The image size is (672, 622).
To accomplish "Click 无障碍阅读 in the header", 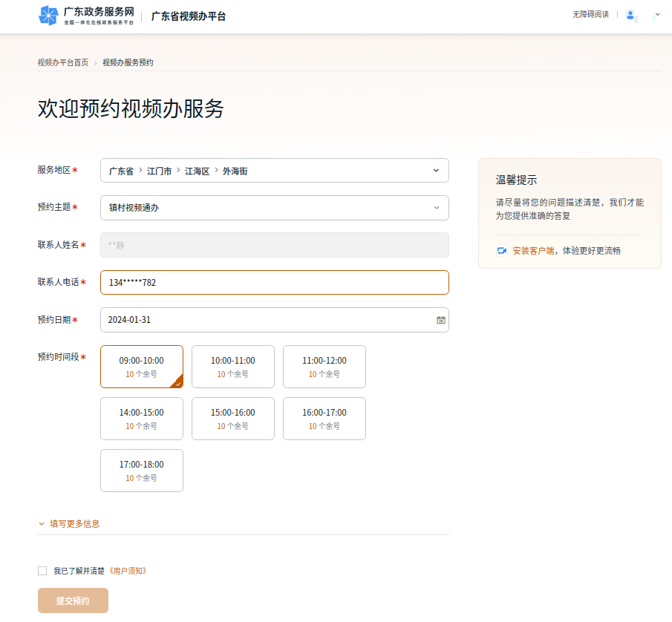I will tap(590, 15).
